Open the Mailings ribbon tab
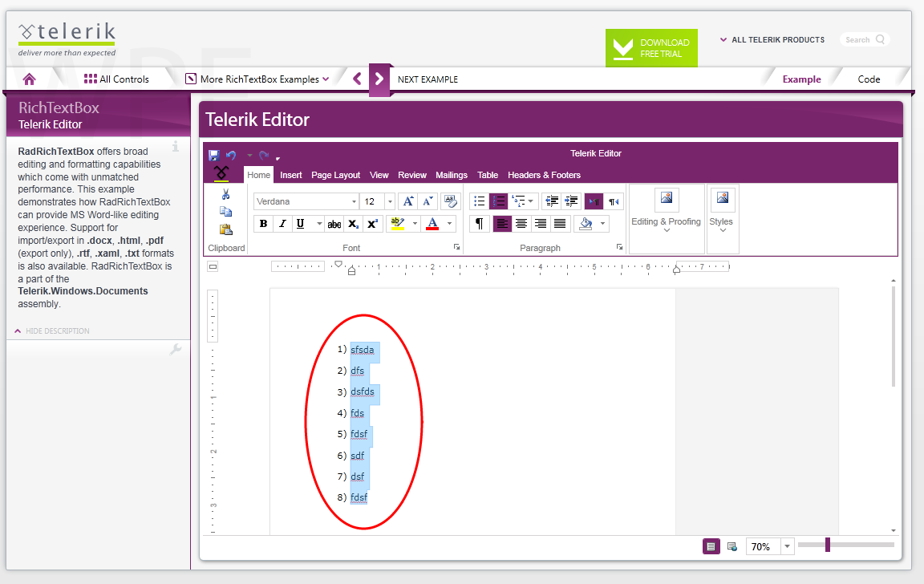The image size is (924, 584). [x=452, y=175]
